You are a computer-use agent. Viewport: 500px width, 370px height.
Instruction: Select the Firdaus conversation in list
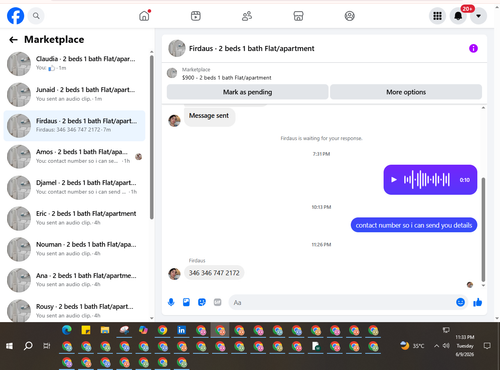tap(74, 125)
